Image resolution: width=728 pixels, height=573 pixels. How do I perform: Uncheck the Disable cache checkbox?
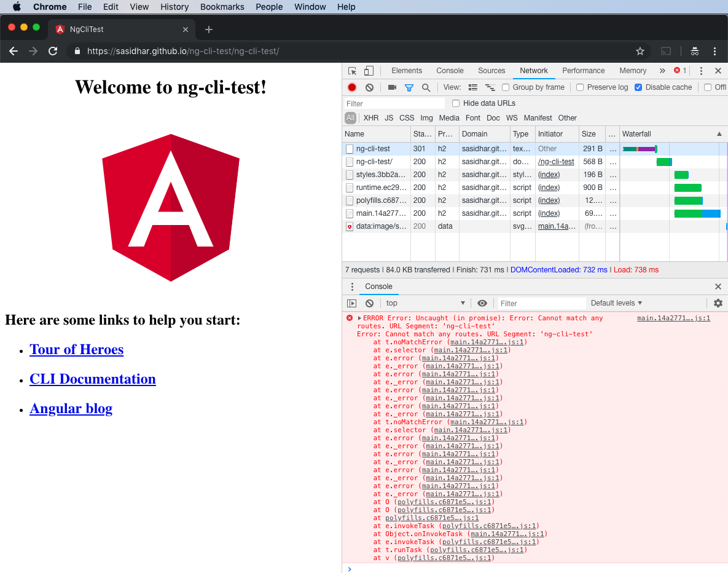(638, 87)
